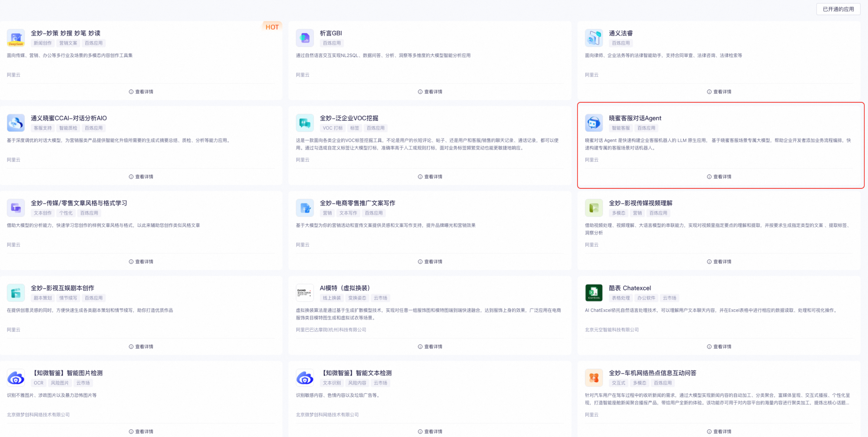Select the 线上换装 tag

point(332,298)
